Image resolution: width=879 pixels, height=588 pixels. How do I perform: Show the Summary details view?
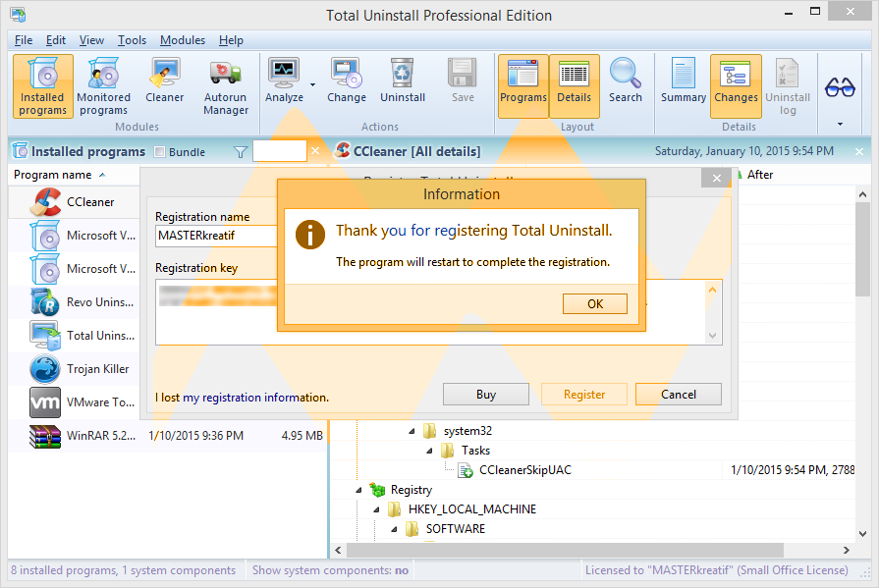pos(683,80)
